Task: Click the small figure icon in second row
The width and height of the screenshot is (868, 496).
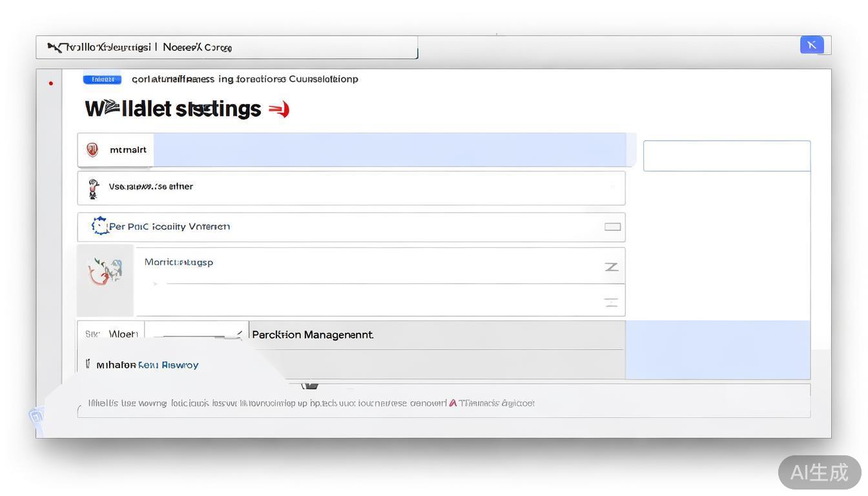Action: [94, 188]
